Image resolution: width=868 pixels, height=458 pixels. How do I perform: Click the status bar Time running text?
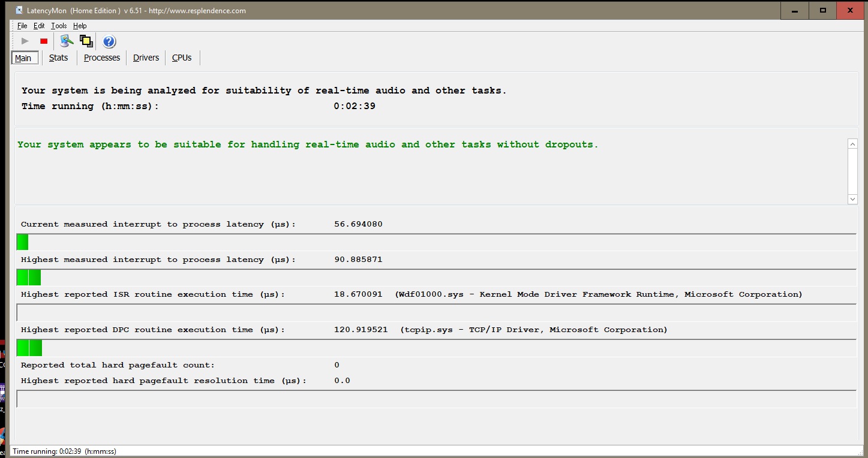[x=64, y=451]
